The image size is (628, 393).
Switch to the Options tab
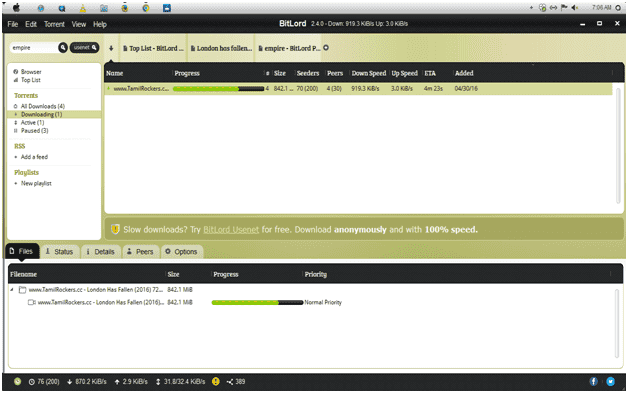pos(181,252)
